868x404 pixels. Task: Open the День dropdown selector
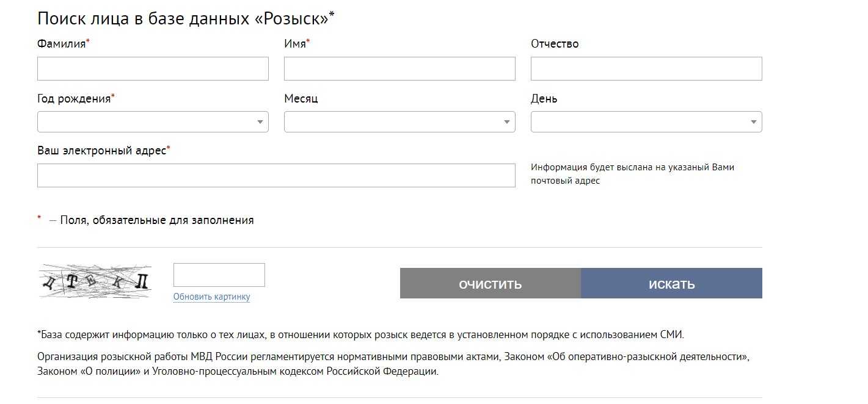(x=646, y=122)
